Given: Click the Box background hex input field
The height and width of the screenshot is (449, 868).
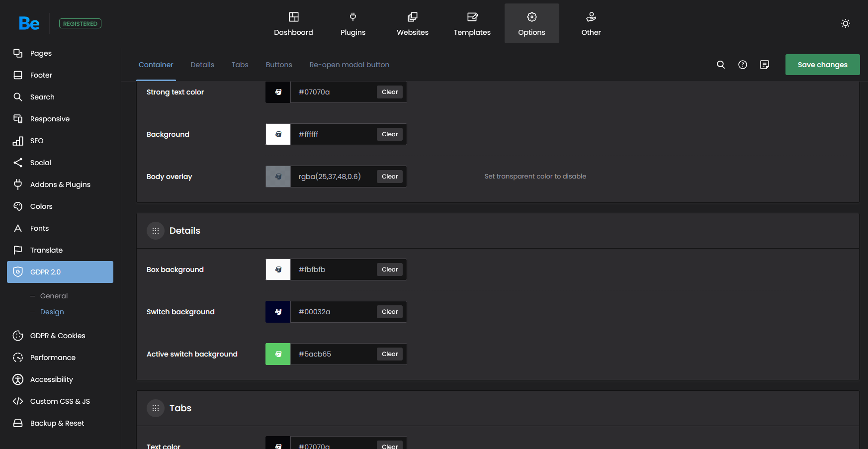Looking at the screenshot, I should click(333, 269).
